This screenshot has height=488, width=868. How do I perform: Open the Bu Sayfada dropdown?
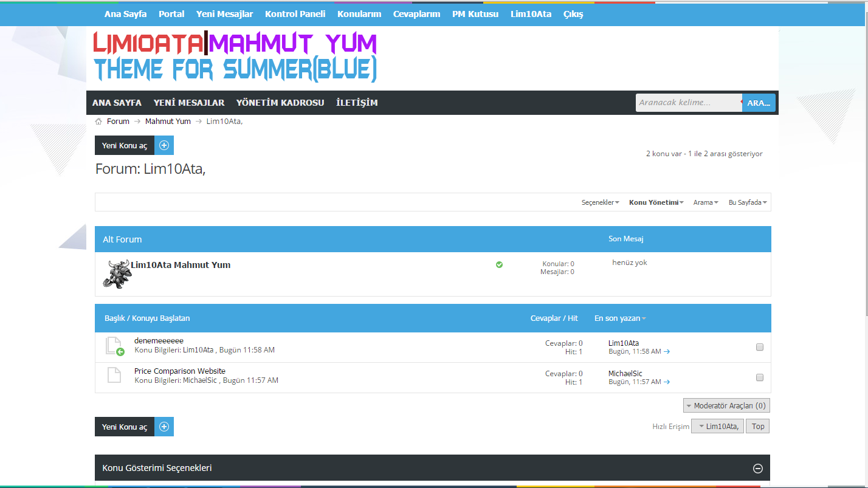pyautogui.click(x=748, y=202)
